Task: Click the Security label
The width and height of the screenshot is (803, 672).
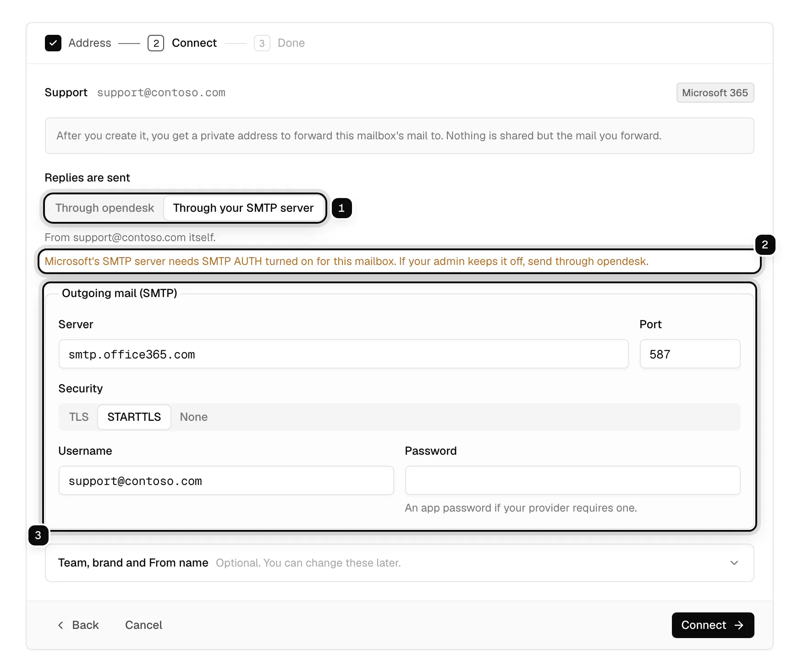Action: coord(81,389)
